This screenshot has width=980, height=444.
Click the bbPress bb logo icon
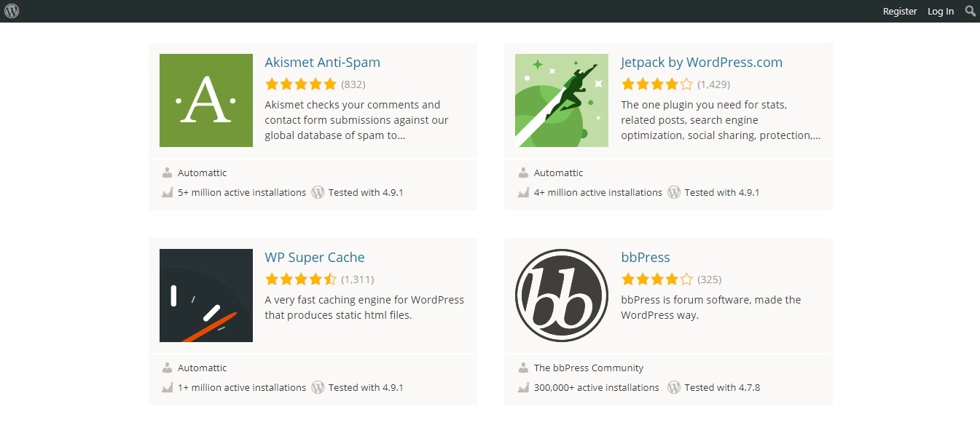[562, 296]
